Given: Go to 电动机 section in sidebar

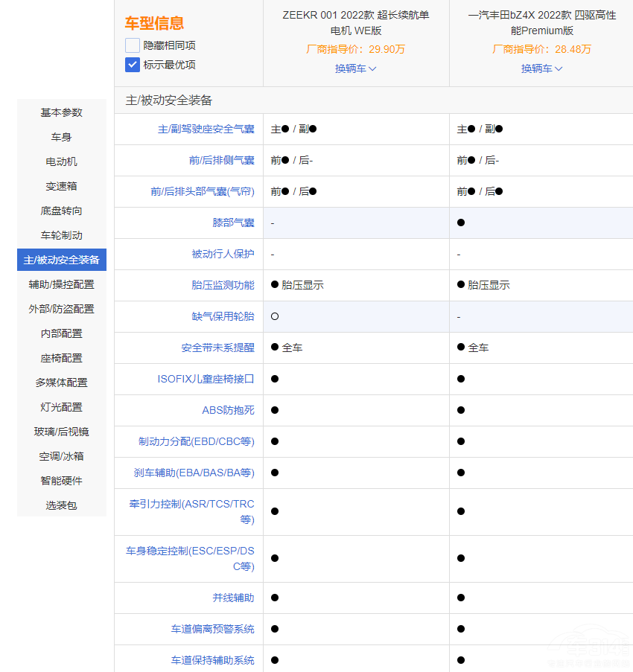Looking at the screenshot, I should (62, 161).
